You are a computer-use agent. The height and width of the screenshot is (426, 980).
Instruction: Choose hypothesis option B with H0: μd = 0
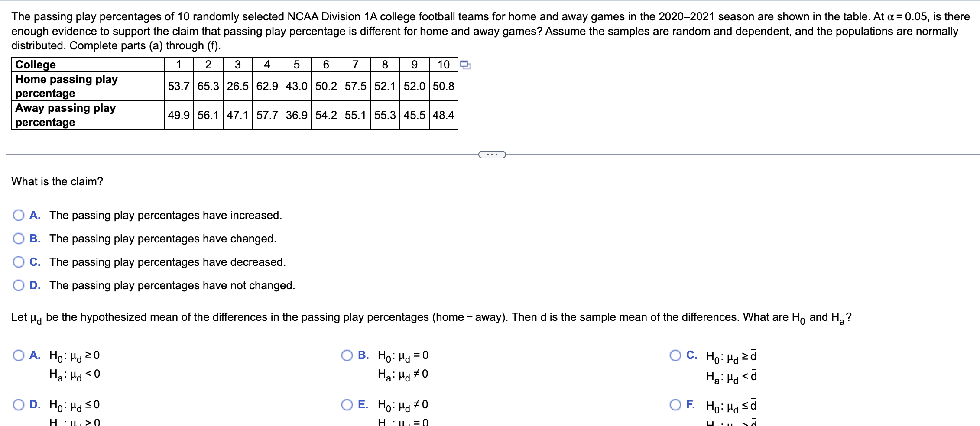point(347,355)
